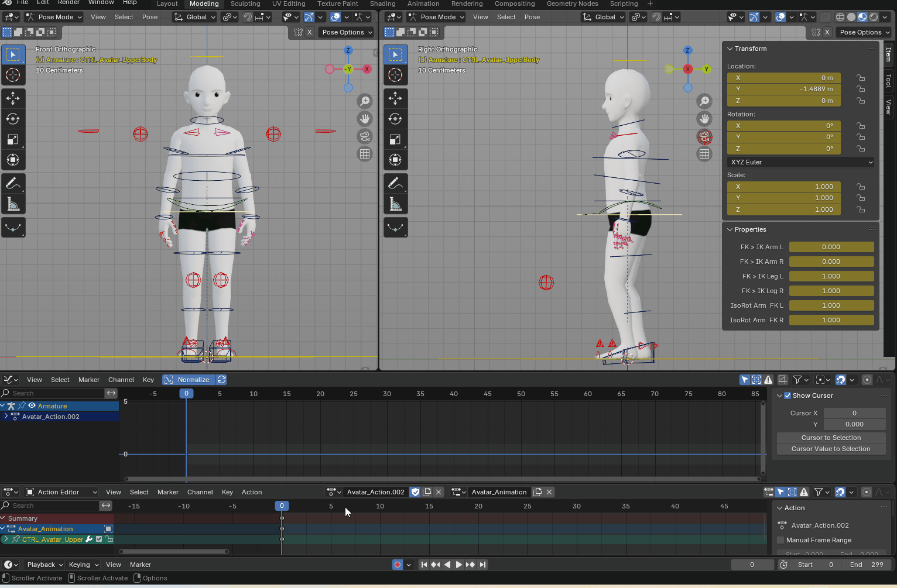
Task: Select the Rotate tool in left viewport
Action: click(x=13, y=119)
